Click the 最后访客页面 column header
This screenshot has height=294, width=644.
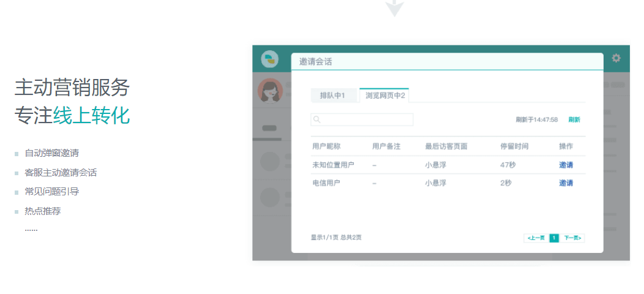(446, 146)
